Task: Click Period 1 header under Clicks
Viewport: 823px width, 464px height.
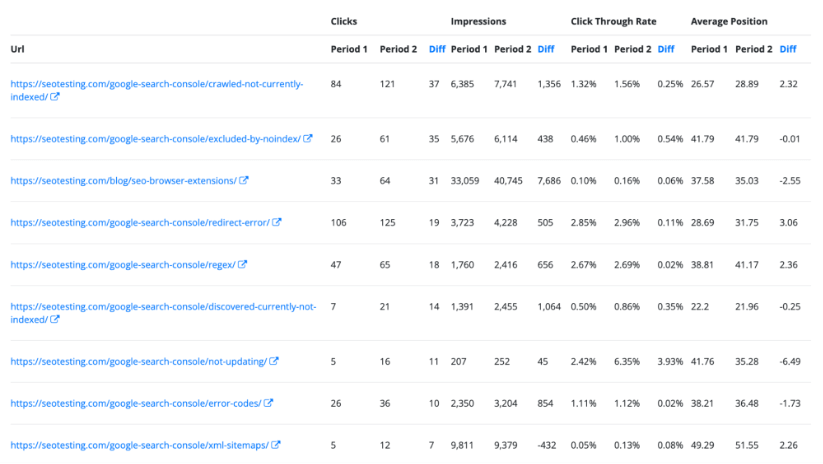Action: pos(349,49)
